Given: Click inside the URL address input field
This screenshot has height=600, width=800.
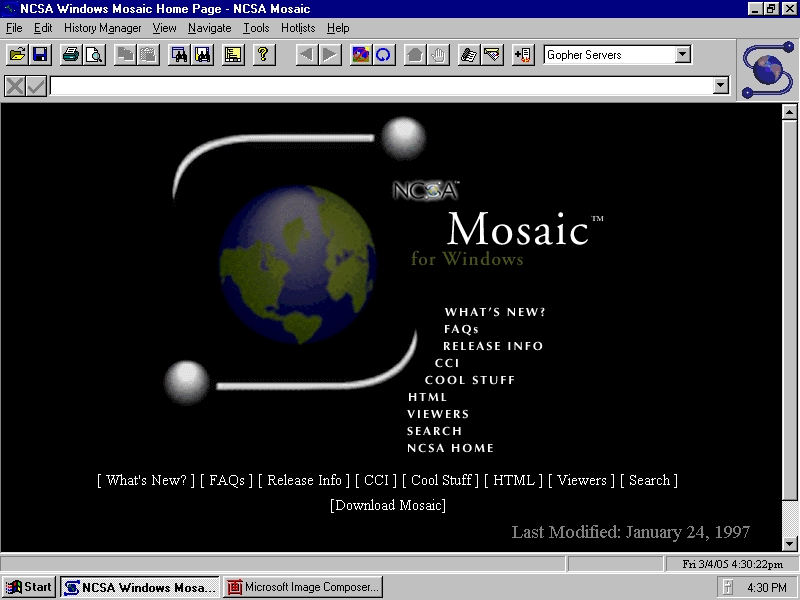Looking at the screenshot, I should tap(381, 86).
